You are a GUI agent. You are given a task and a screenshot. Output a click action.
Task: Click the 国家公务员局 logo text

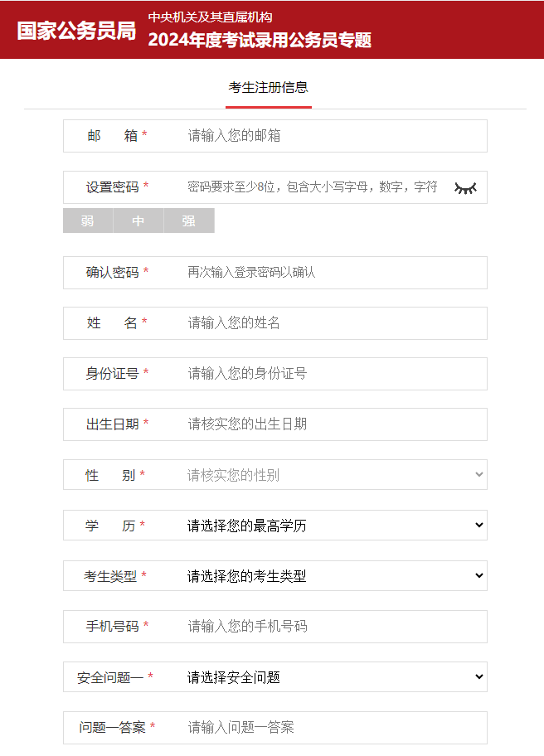(x=76, y=31)
